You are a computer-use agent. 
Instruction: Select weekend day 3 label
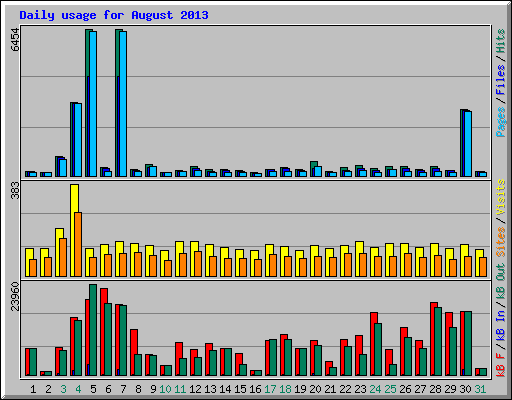click(63, 389)
